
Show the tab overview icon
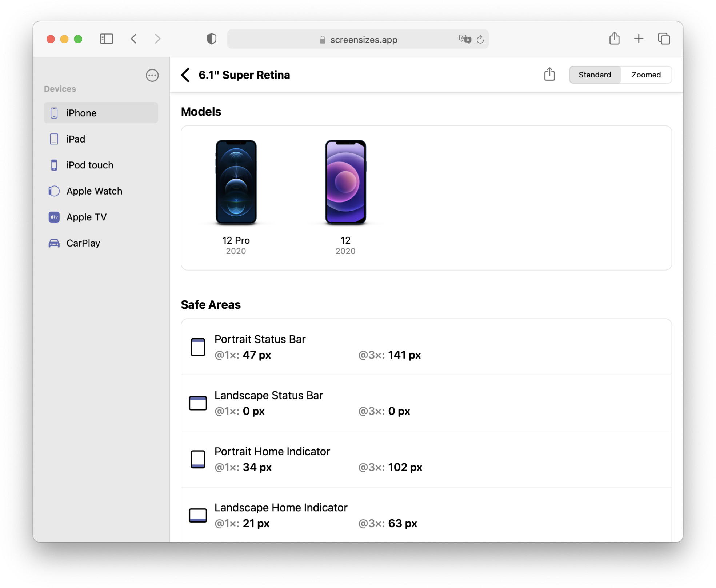(x=664, y=39)
